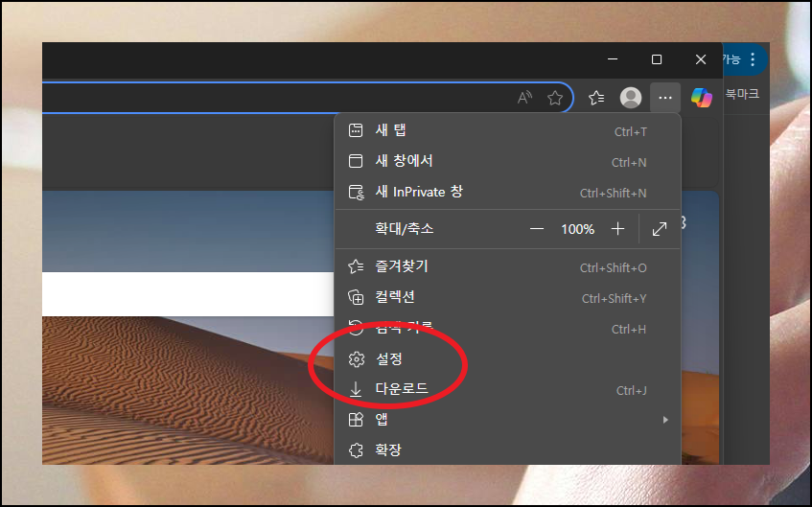Click the InPrivate window icon

coord(357,192)
